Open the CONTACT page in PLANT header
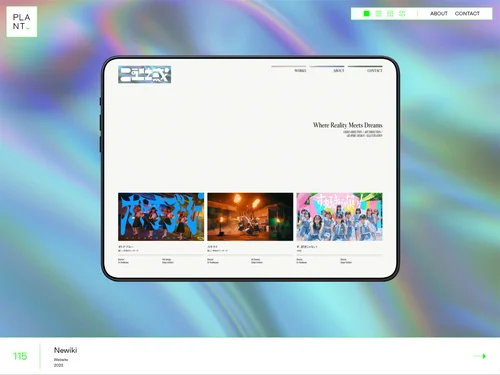The height and width of the screenshot is (375, 500). click(467, 14)
